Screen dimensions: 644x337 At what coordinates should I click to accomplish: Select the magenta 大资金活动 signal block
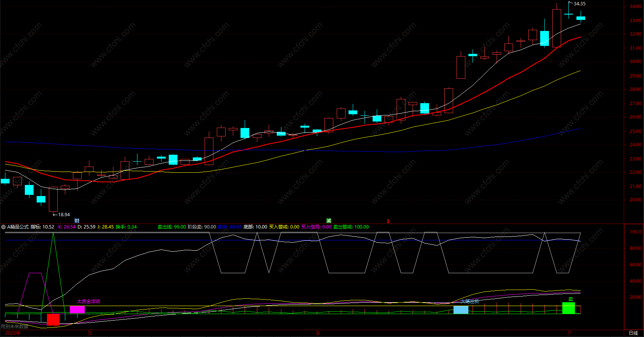(77, 310)
